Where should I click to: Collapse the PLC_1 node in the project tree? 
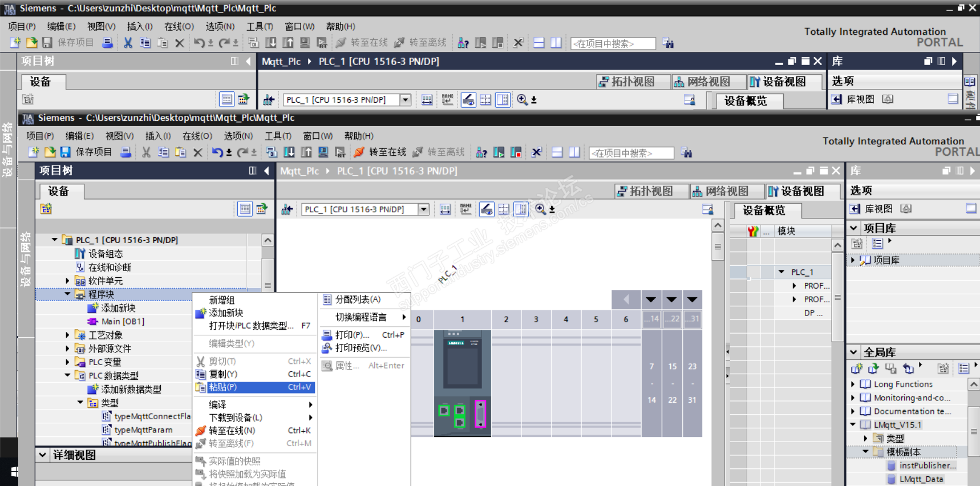tap(55, 240)
